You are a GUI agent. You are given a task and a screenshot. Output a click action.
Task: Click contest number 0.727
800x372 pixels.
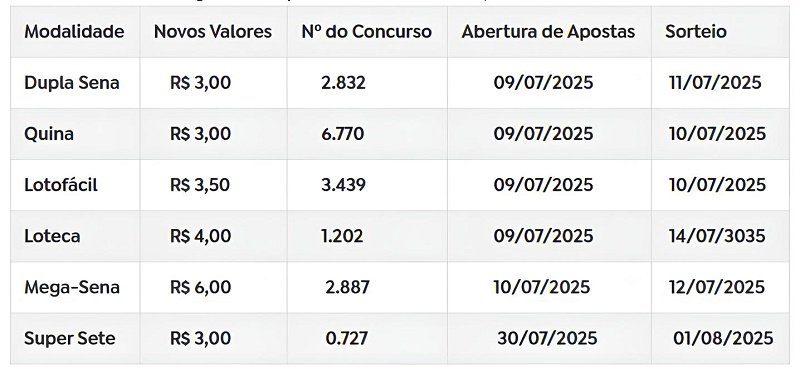346,338
